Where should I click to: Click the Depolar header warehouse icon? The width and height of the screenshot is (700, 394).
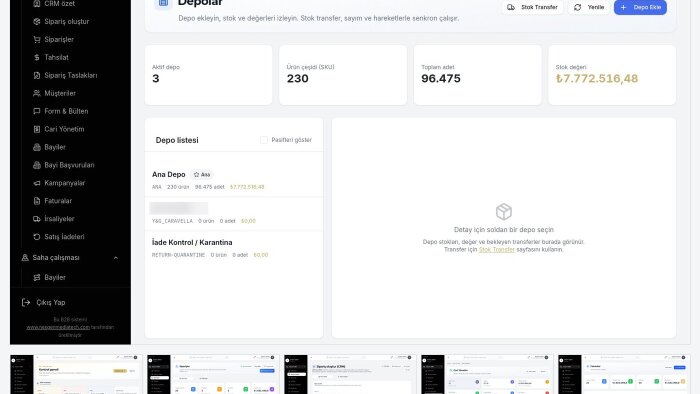163,3
